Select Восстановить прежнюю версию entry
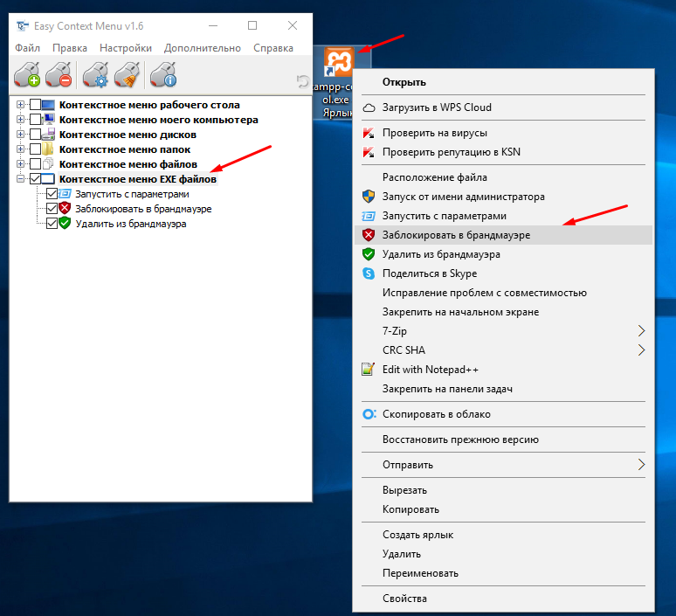The width and height of the screenshot is (676, 616). click(x=502, y=440)
